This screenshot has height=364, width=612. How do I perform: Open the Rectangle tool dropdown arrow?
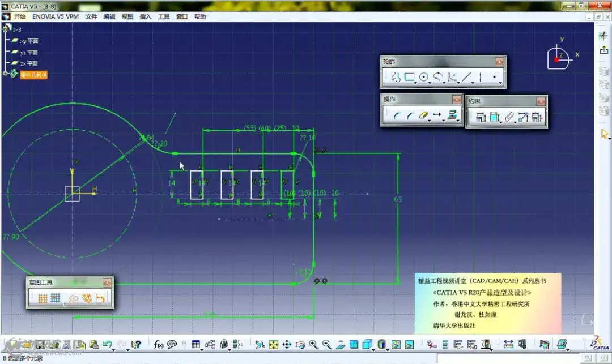(415, 82)
